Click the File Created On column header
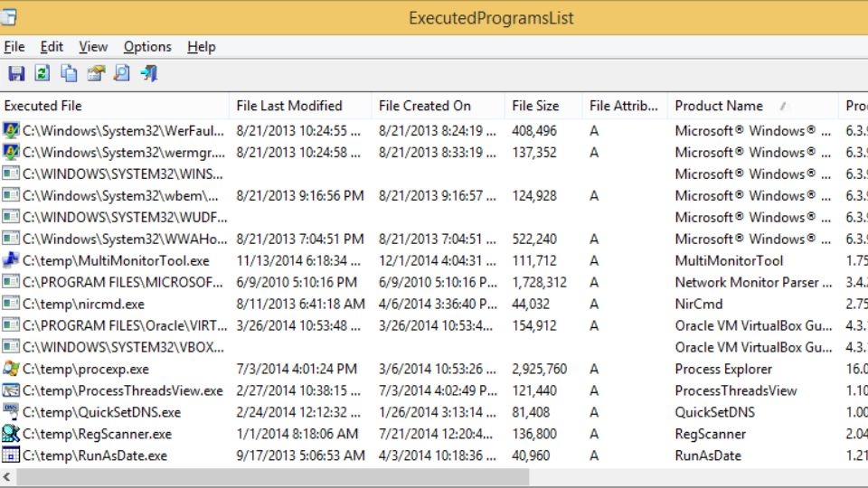This screenshot has width=868, height=488. click(x=425, y=106)
